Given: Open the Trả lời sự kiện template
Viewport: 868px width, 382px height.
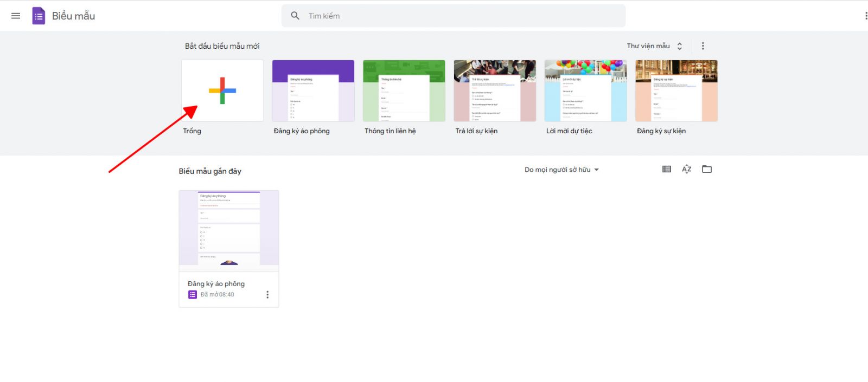Looking at the screenshot, I should pyautogui.click(x=495, y=90).
